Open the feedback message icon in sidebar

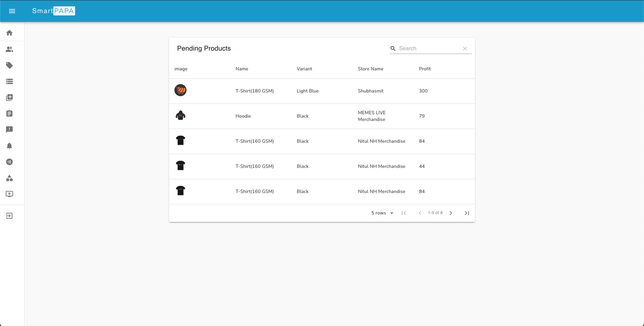(x=9, y=130)
